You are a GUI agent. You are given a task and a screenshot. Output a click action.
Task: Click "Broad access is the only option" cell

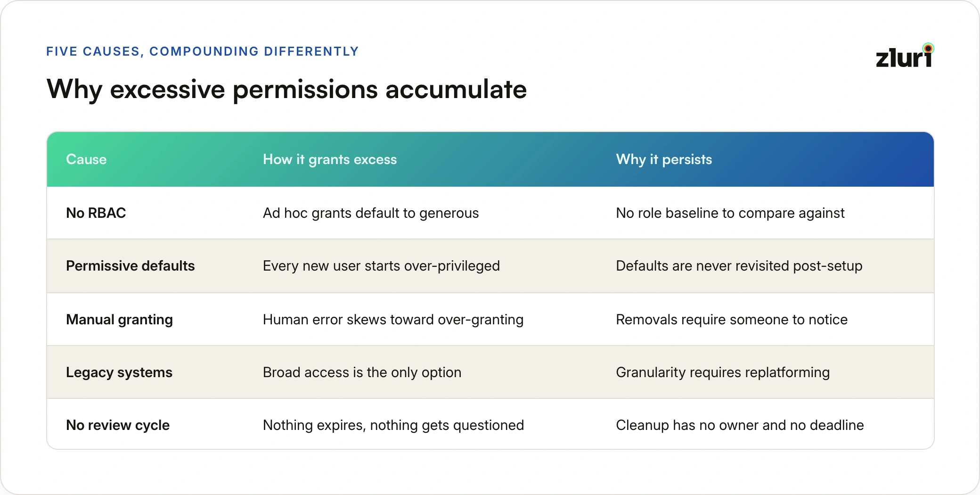tap(362, 372)
